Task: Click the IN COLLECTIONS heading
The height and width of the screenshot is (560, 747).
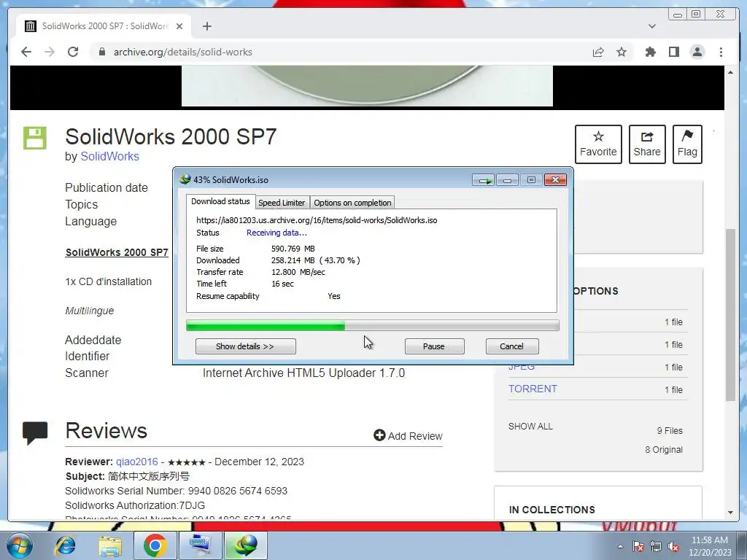Action: [x=551, y=510]
